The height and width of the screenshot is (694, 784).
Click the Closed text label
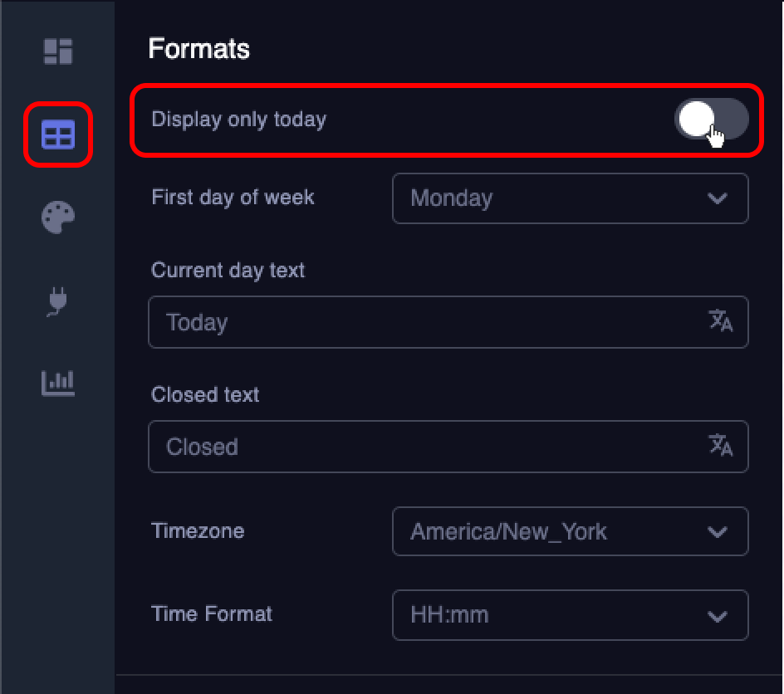[205, 395]
